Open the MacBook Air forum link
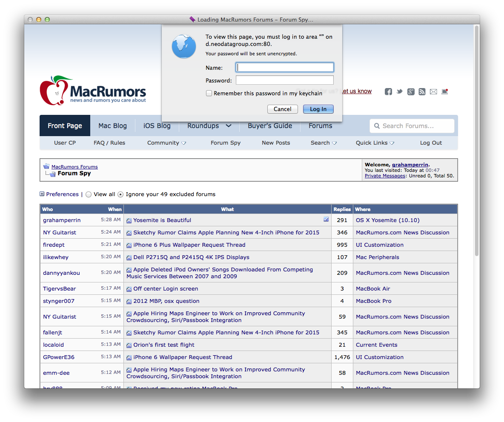Screen dimensions: 504x422 (373, 289)
